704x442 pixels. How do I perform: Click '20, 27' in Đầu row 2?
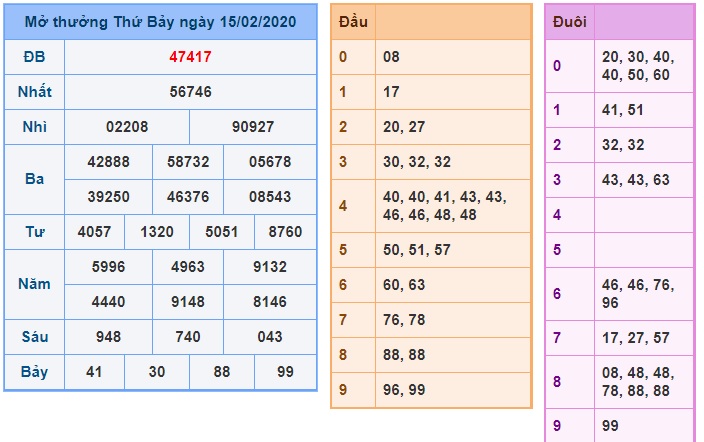point(404,127)
